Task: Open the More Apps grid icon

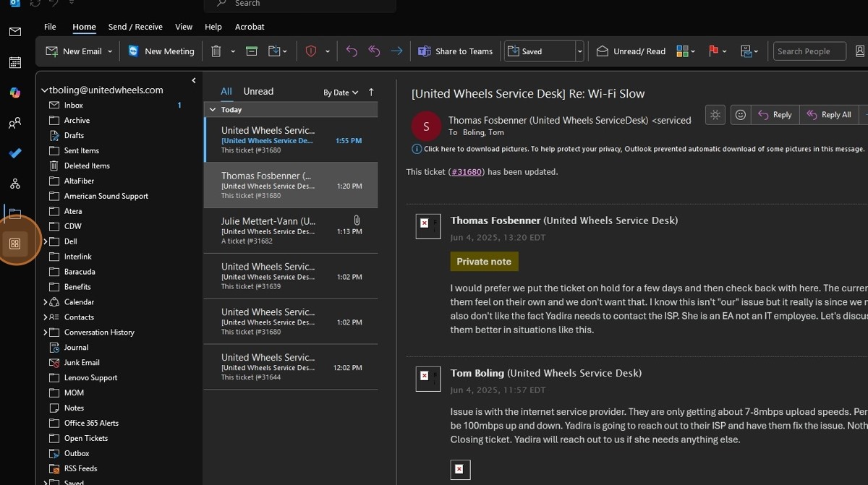Action: (14, 244)
